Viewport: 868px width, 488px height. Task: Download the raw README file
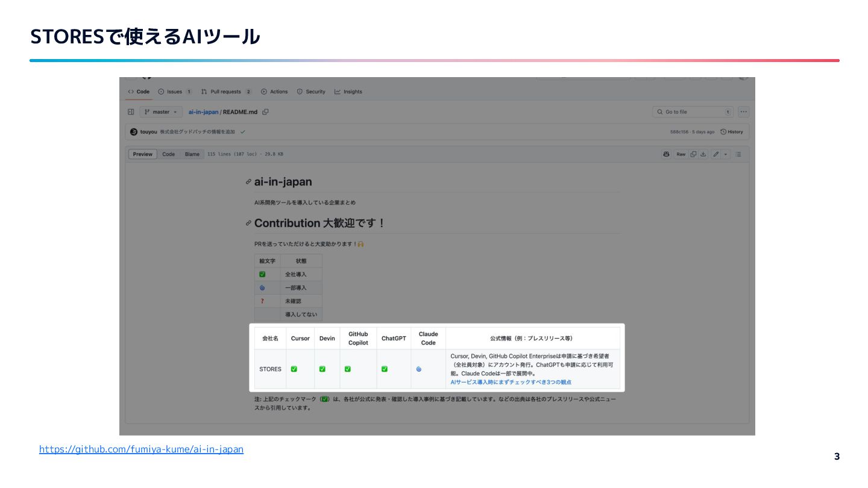[x=703, y=154]
